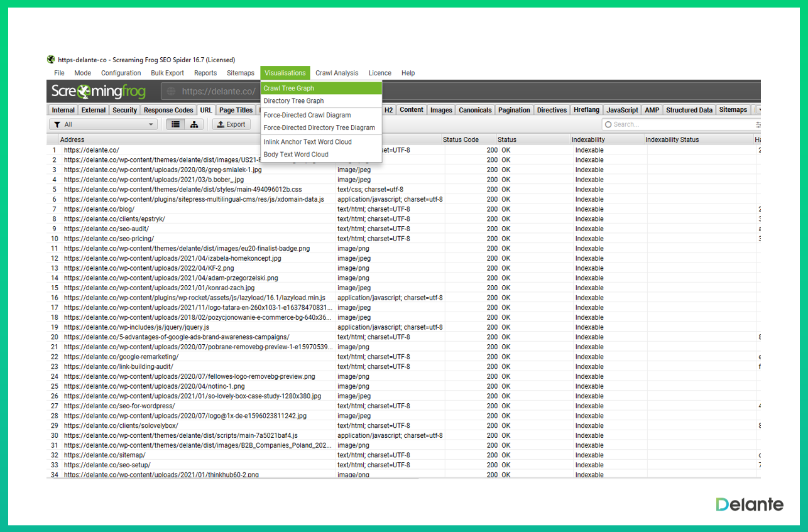Switch to tree view icon

193,124
